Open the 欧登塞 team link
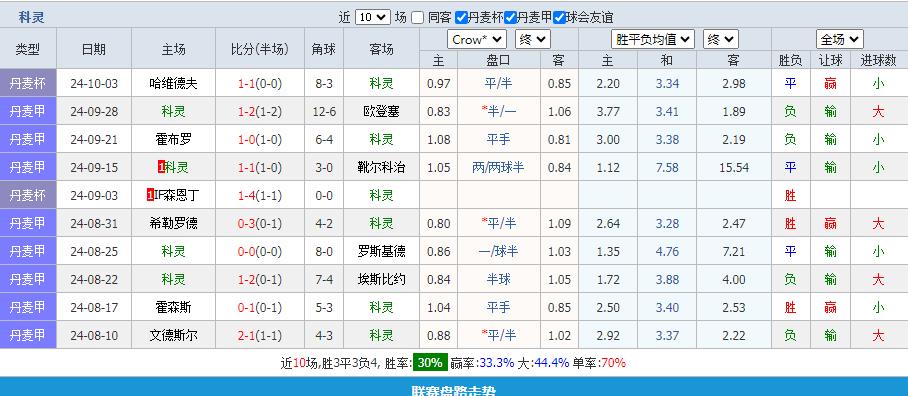908x396 pixels. pos(381,111)
